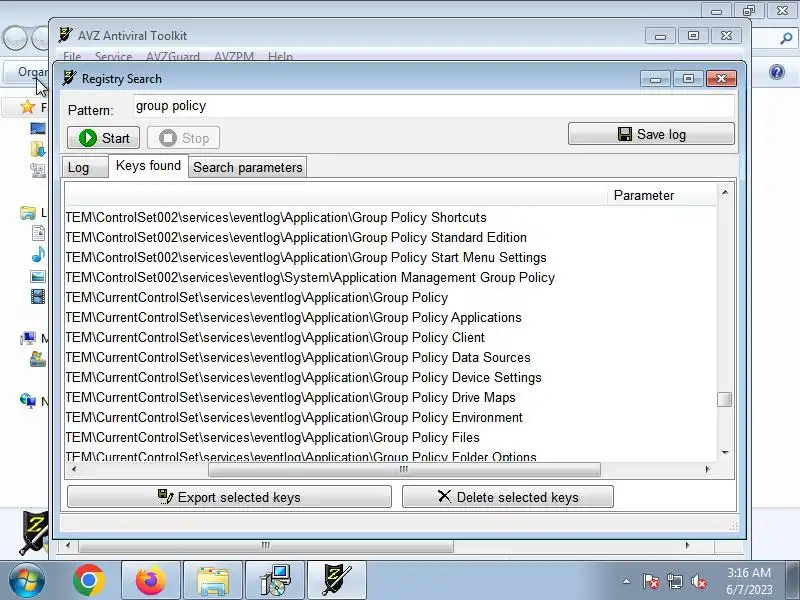Select CurrentControlSet row ending in 'Application\Group Policy'
This screenshot has width=800, height=600.
pos(390,297)
